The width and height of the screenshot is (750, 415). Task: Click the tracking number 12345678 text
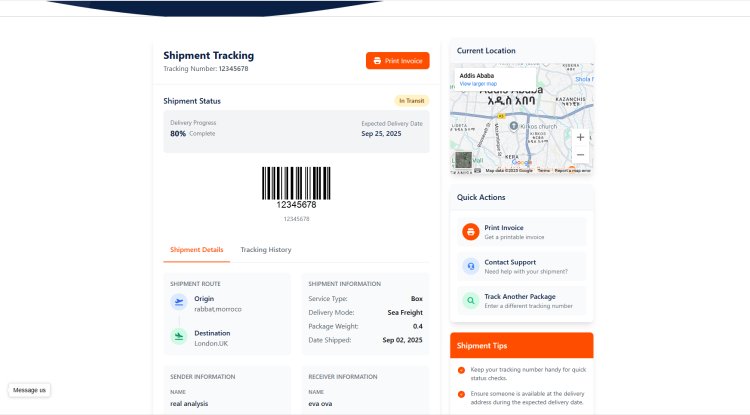coord(233,68)
